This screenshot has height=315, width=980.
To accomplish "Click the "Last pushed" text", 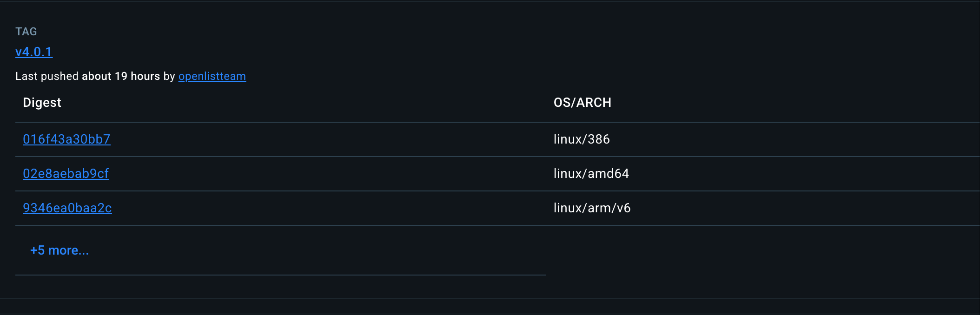I will click(47, 76).
